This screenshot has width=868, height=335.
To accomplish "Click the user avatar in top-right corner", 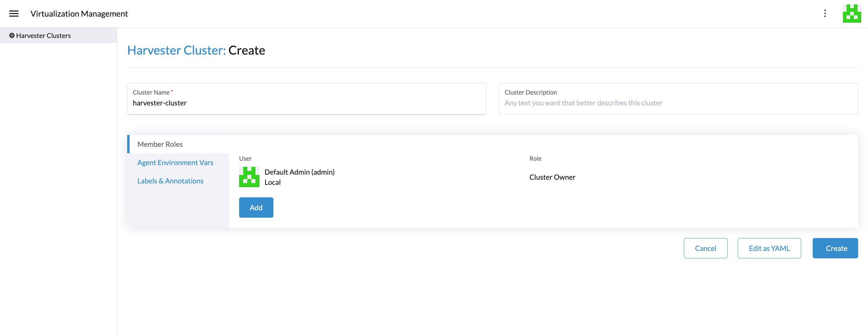I will [x=851, y=14].
